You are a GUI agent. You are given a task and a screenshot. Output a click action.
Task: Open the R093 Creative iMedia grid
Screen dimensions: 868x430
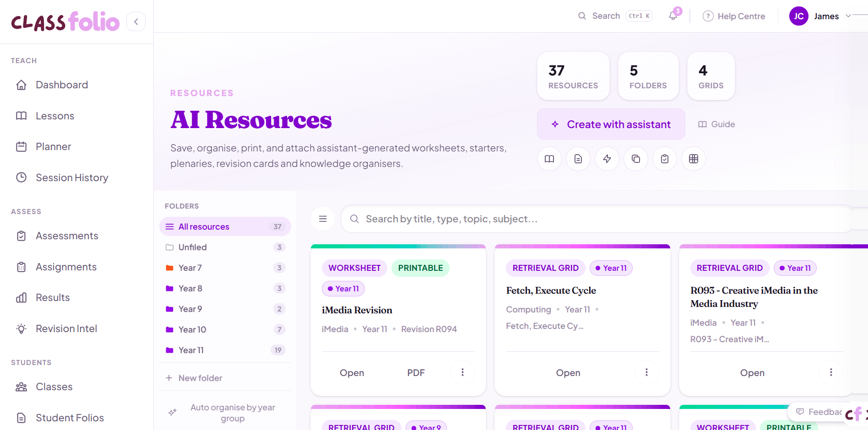click(752, 373)
